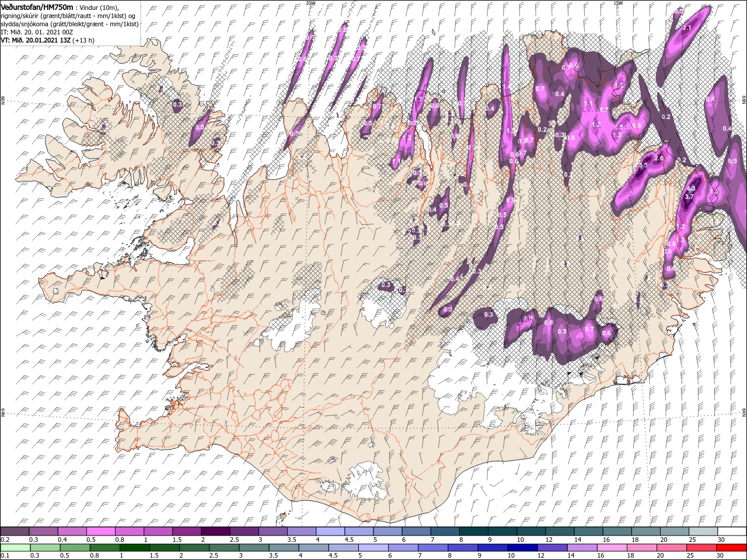This screenshot has height=560, width=747.
Task: Click the '(+13 h)' forecast offset text
Action: [x=83, y=40]
